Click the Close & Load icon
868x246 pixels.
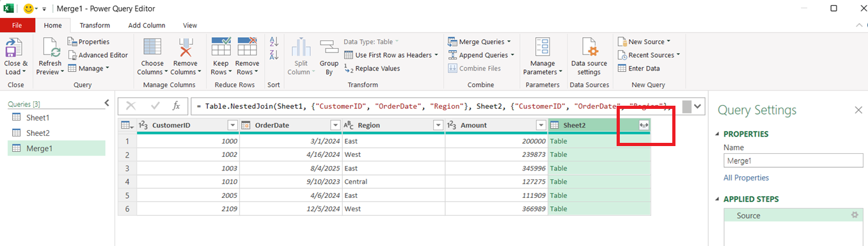coord(14,47)
